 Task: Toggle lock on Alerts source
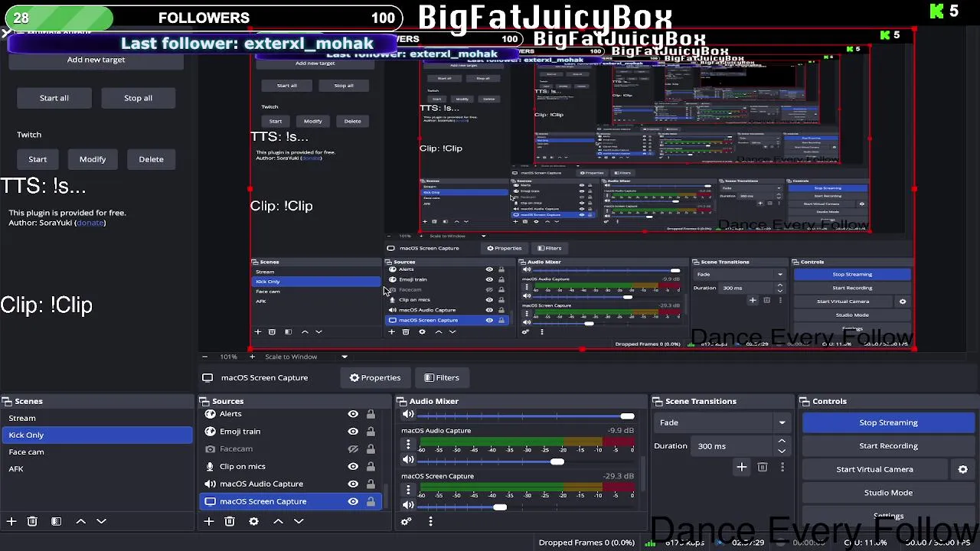point(371,414)
